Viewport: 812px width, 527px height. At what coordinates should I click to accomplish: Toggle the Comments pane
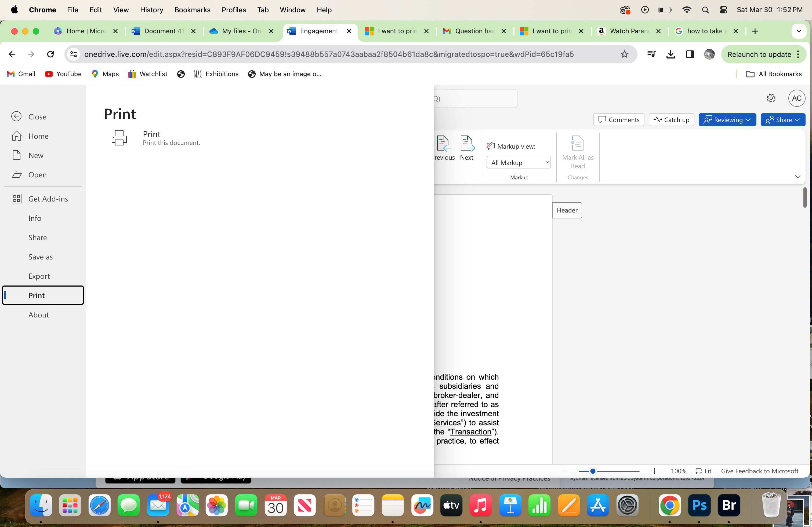coord(619,120)
